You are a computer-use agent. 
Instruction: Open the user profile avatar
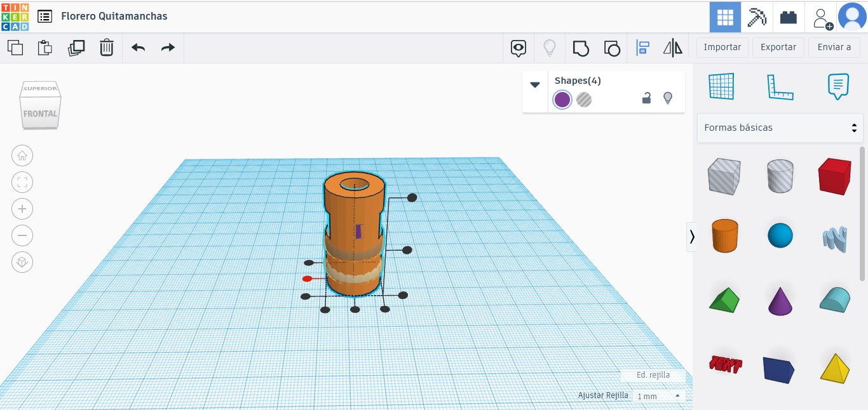(x=852, y=17)
